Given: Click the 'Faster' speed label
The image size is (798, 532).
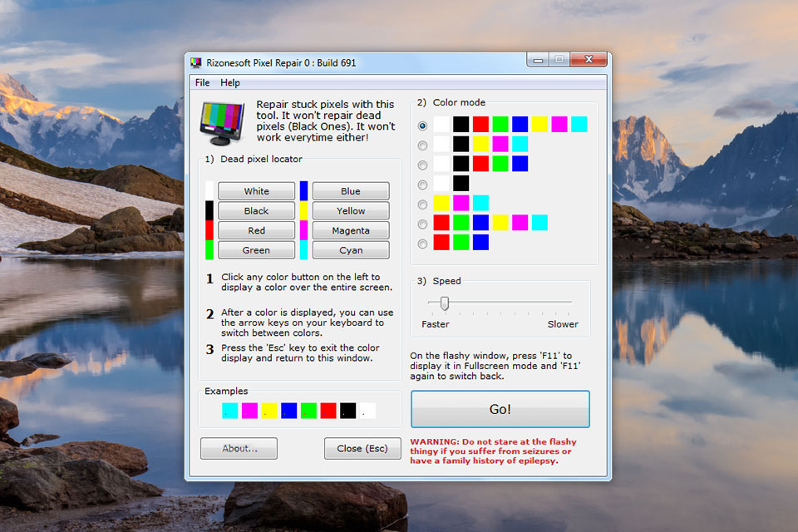Looking at the screenshot, I should click(x=435, y=324).
